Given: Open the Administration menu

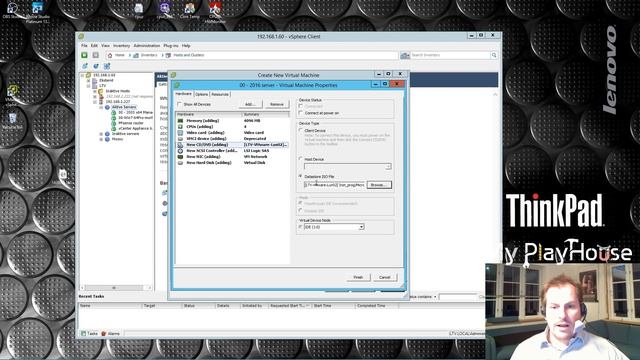Looking at the screenshot, I should (147, 46).
